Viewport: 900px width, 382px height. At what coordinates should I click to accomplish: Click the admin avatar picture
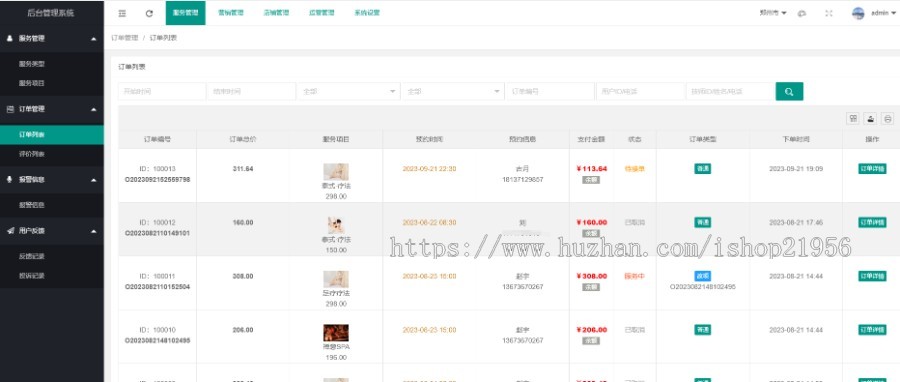pyautogui.click(x=858, y=13)
